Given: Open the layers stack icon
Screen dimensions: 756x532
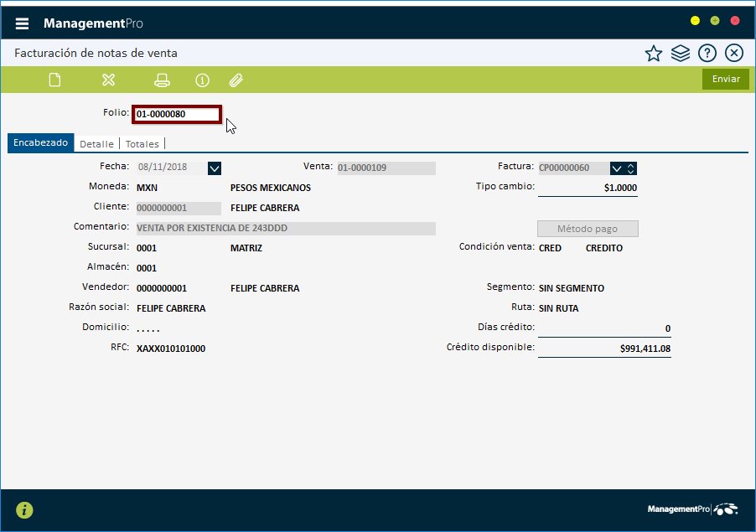Looking at the screenshot, I should pos(681,53).
